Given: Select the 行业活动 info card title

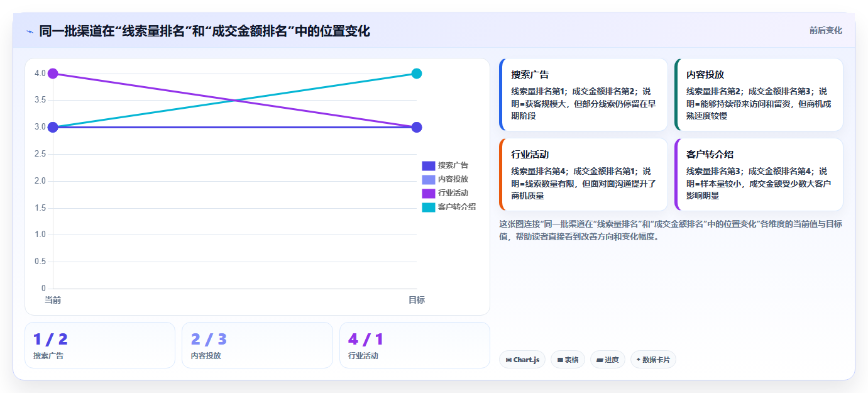Looking at the screenshot, I should (x=530, y=155).
